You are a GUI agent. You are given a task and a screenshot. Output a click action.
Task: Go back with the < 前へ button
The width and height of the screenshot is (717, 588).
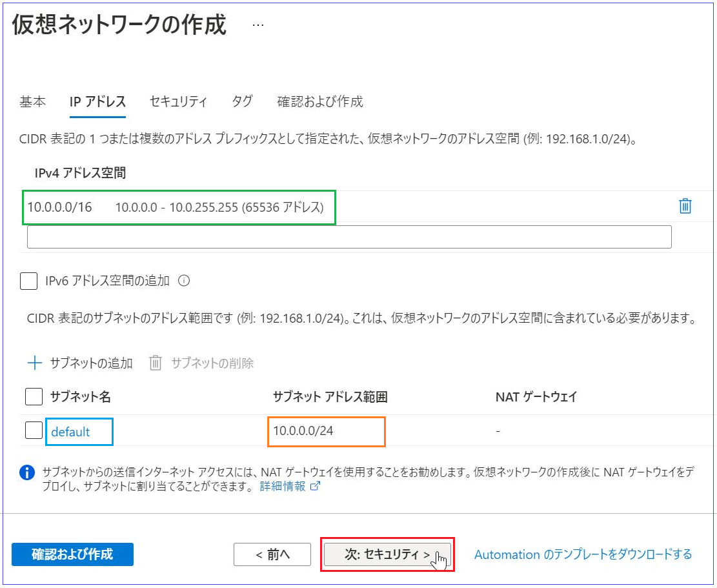(272, 554)
